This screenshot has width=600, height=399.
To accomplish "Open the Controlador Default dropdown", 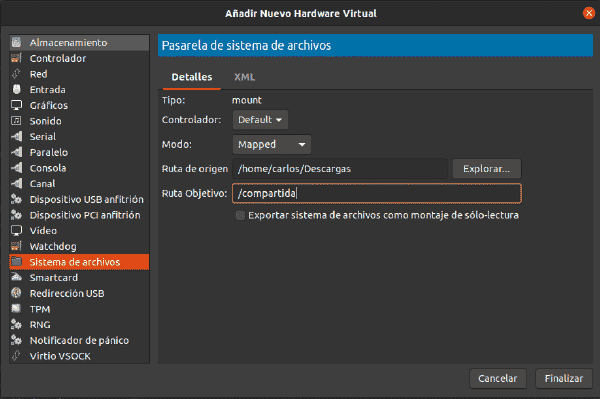I will pyautogui.click(x=260, y=120).
